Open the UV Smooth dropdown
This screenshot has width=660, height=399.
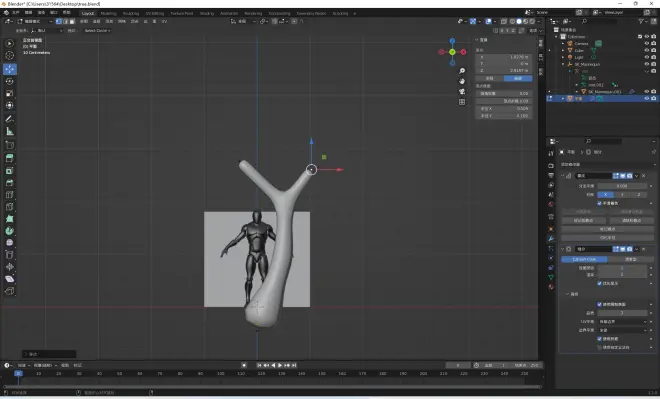[623, 322]
